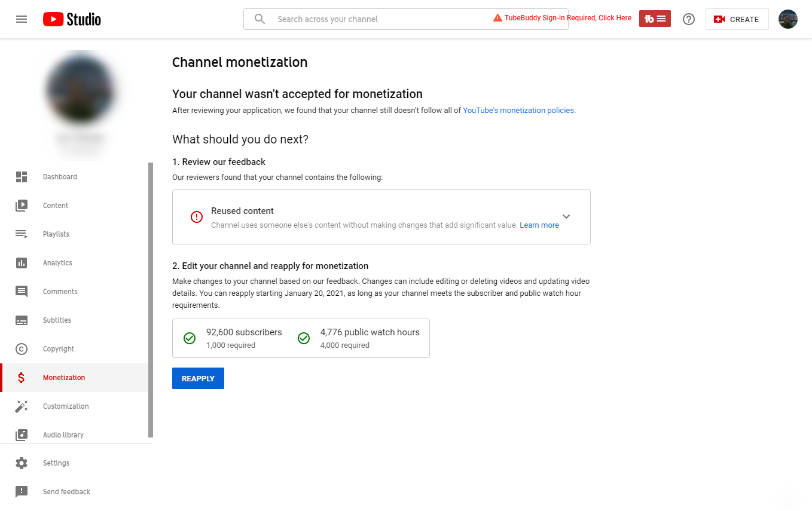Click the YouTube Studio logo
This screenshot has width=812, height=511.
point(72,19)
